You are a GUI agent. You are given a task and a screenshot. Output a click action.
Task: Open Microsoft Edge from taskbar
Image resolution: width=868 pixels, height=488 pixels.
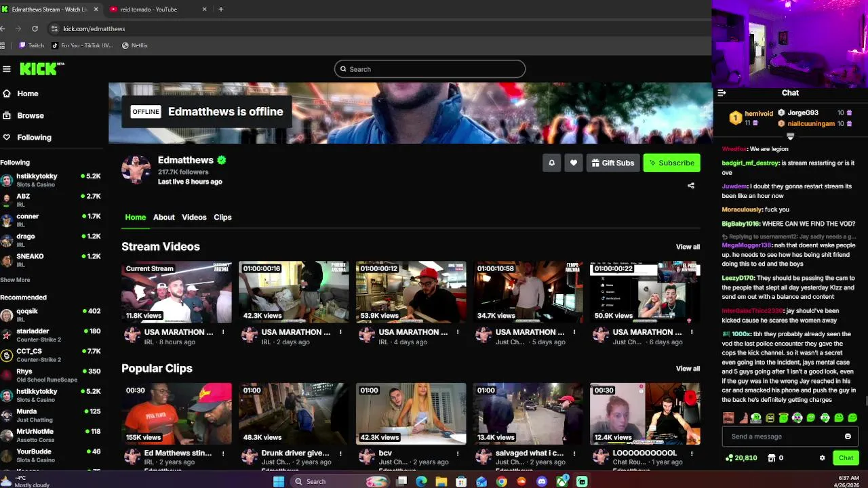[421, 481]
